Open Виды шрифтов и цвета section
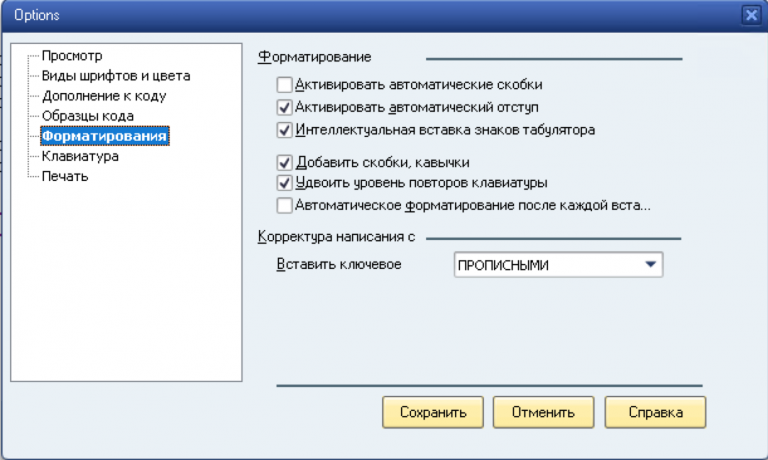The height and width of the screenshot is (460, 768). tap(116, 76)
